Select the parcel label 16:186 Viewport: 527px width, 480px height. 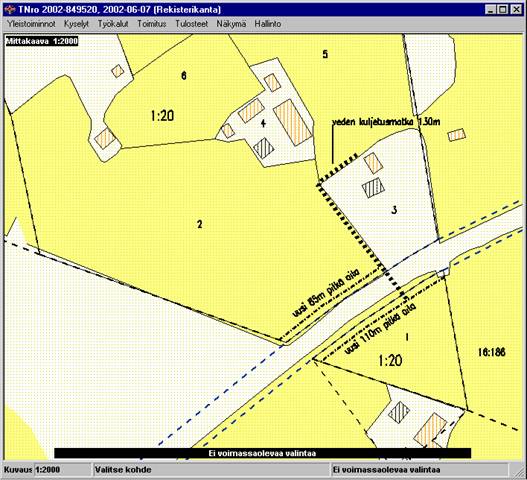[491, 352]
